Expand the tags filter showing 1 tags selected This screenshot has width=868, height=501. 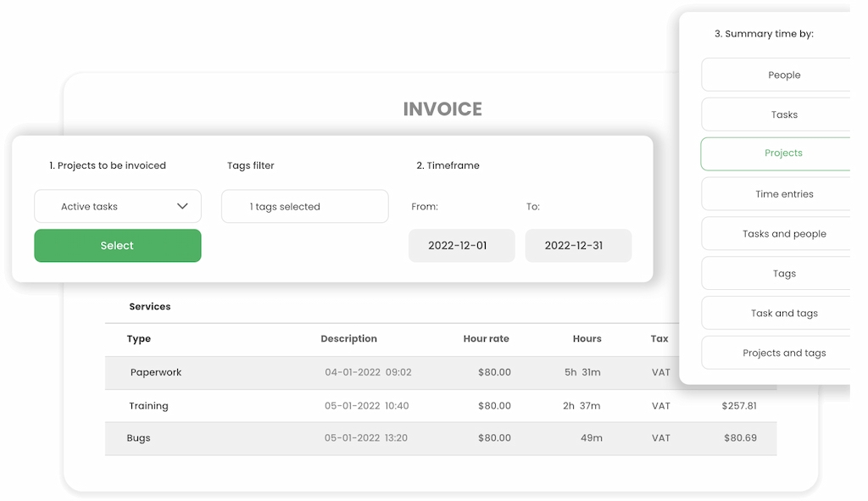click(x=304, y=206)
